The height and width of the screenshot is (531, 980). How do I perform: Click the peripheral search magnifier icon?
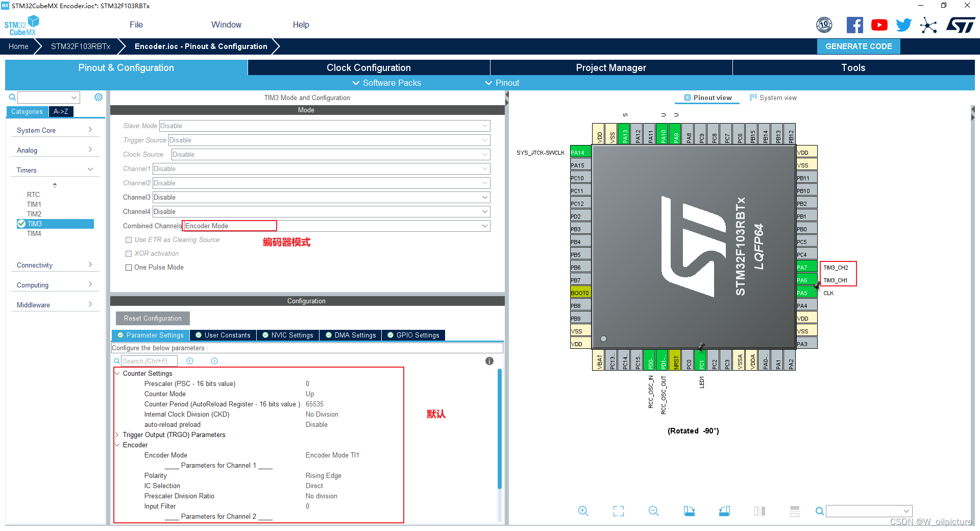click(x=12, y=97)
